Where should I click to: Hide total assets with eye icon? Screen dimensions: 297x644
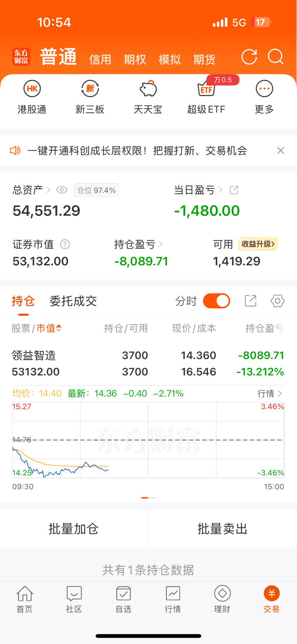62,190
